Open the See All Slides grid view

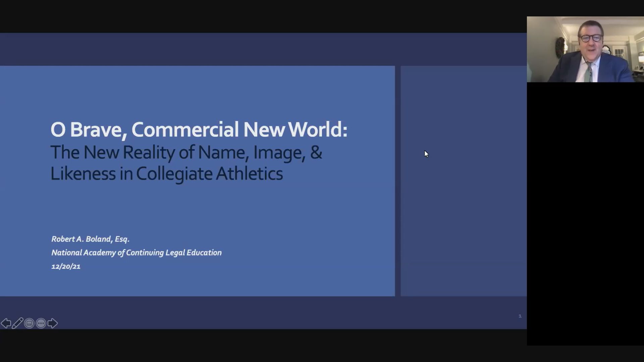[x=30, y=323]
